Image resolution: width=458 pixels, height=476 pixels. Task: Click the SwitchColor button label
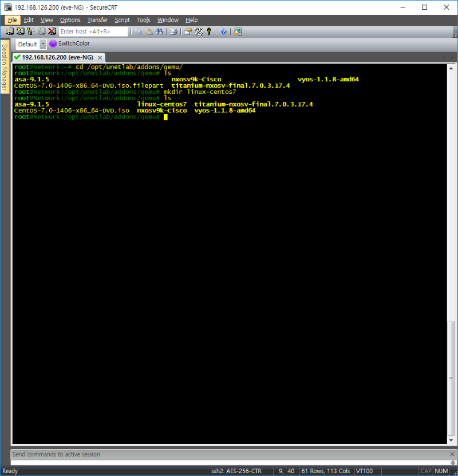[74, 44]
